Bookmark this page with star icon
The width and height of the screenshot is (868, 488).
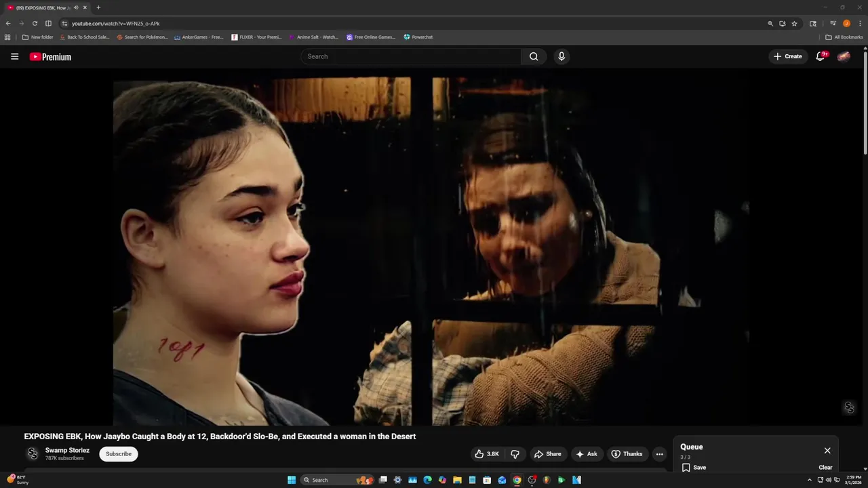tap(794, 23)
